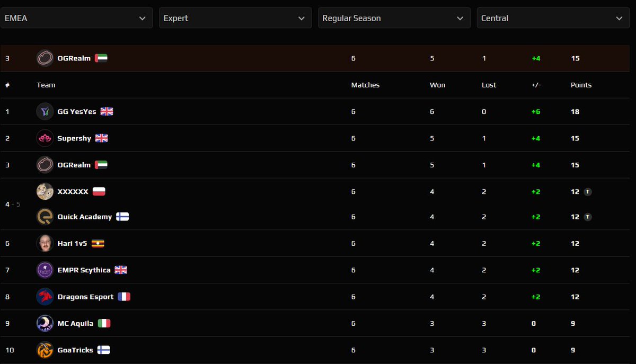Click the MC Aquila moon logo
636x364 pixels.
(45, 323)
